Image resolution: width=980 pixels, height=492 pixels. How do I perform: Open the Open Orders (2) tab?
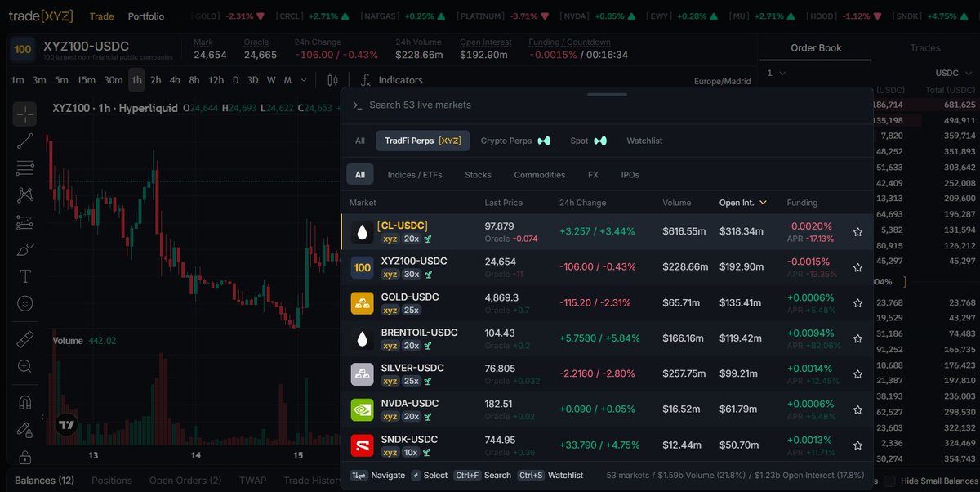pyautogui.click(x=185, y=481)
